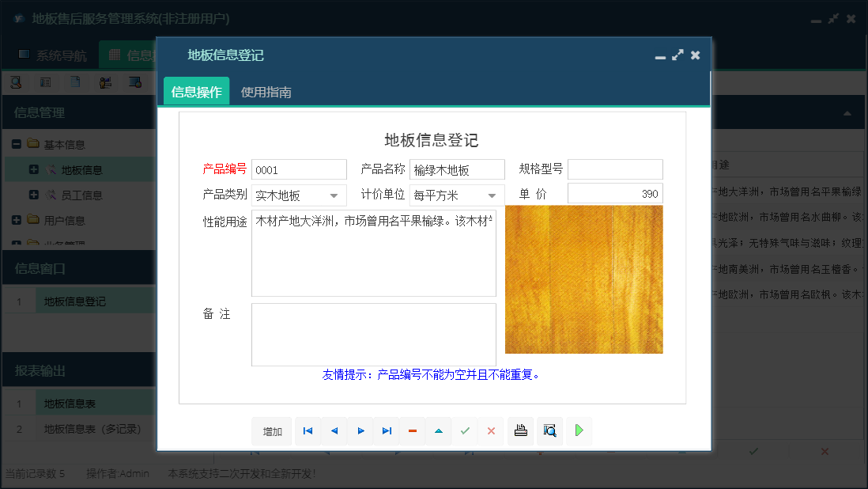Go to the previous record

click(x=334, y=431)
